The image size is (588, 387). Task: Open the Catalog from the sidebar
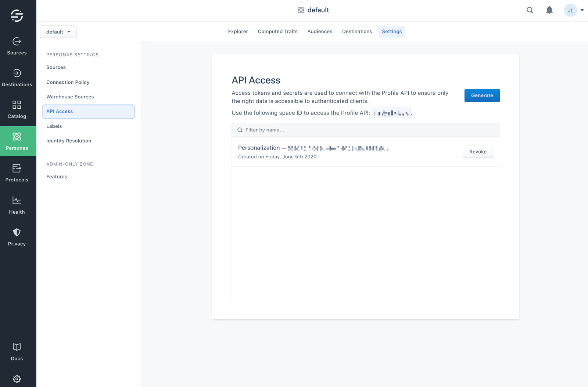pos(17,109)
